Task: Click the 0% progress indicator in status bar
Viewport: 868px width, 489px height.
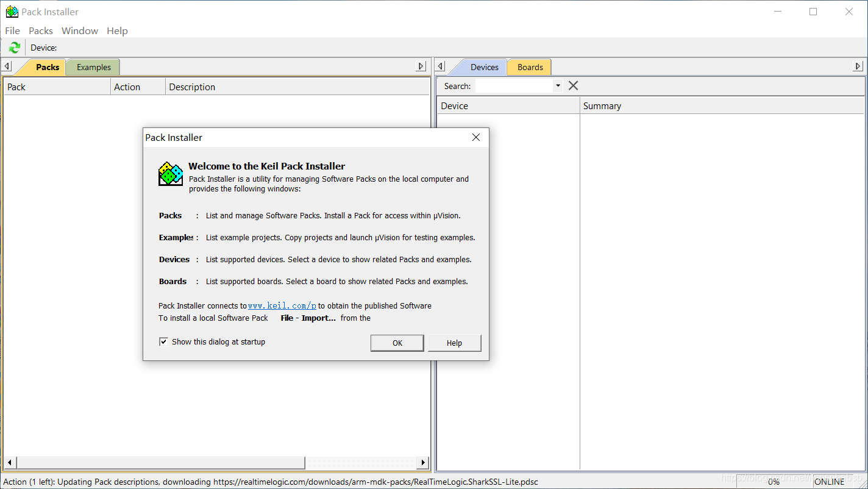Action: tap(774, 482)
